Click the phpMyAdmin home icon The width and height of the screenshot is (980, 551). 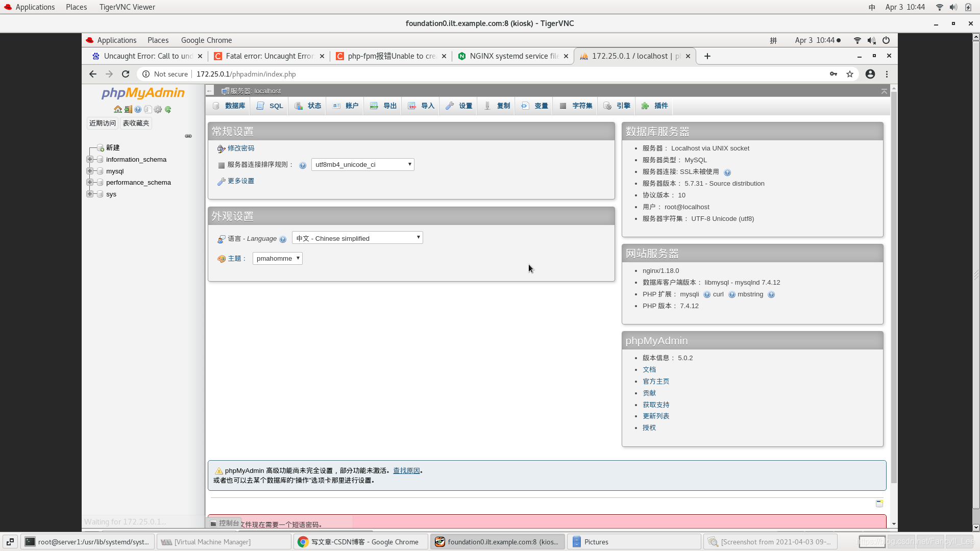pyautogui.click(x=118, y=109)
